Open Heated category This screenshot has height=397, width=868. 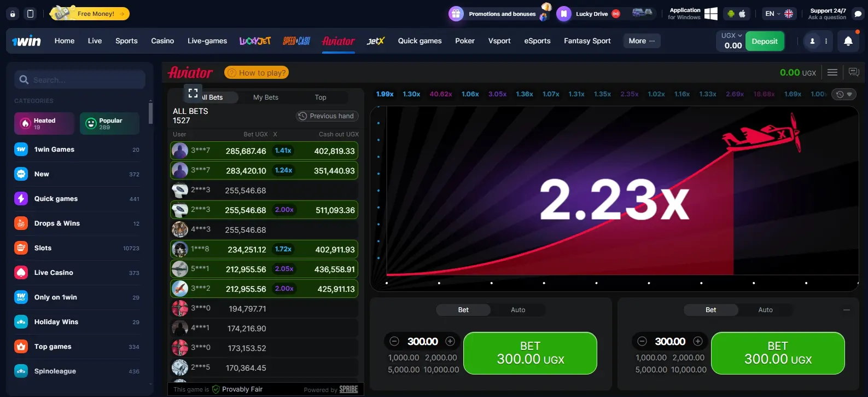(44, 123)
